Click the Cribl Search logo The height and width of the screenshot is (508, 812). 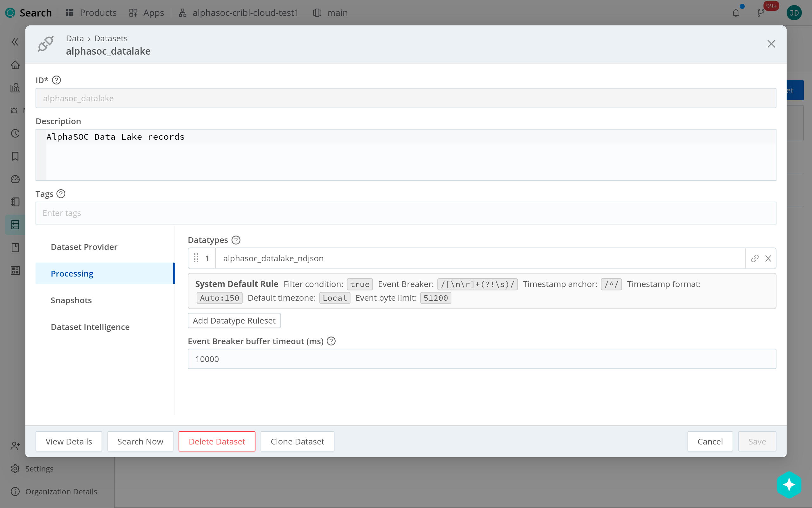pyautogui.click(x=10, y=13)
